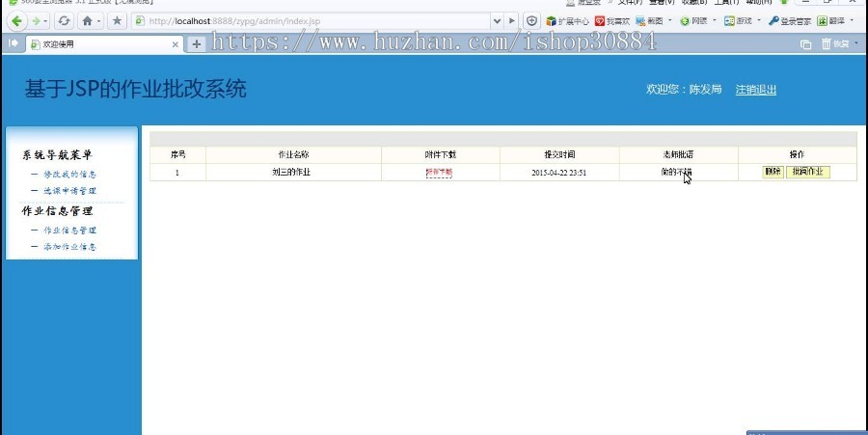Open 修改我的信息 in sidebar
868x435 pixels.
(69, 175)
